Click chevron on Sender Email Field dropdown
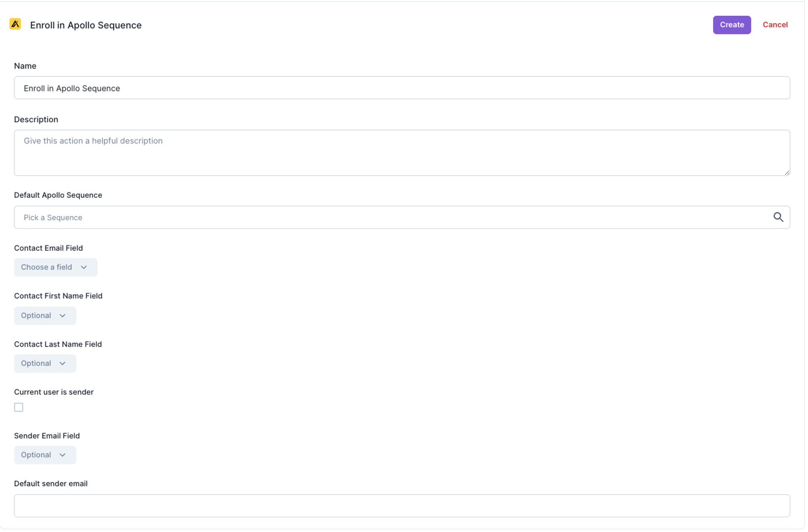 (x=62, y=455)
